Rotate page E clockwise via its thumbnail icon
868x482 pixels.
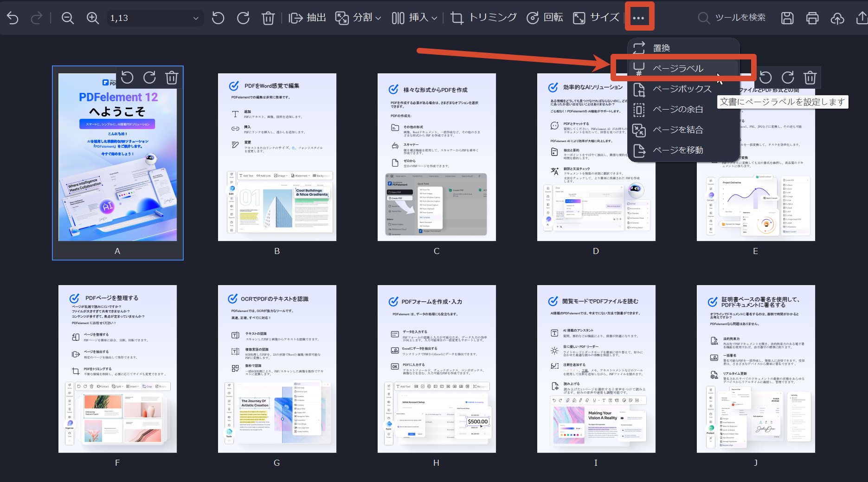788,78
